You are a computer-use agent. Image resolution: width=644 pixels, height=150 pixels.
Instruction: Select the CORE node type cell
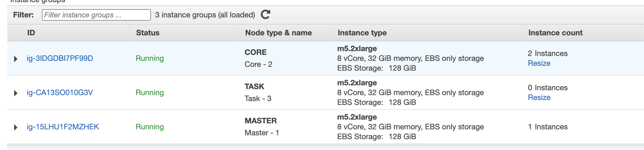pyautogui.click(x=256, y=52)
